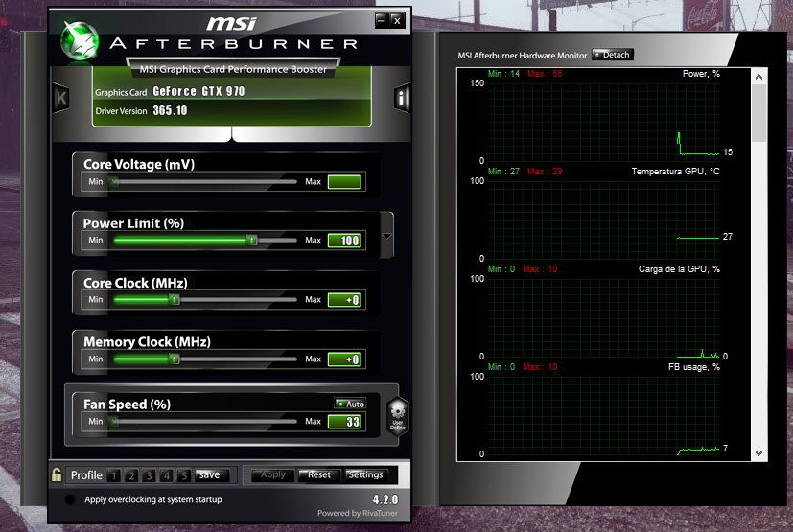This screenshot has width=793, height=532.
Task: Click the hardware monitor scrollbar thumb
Action: 758,113
